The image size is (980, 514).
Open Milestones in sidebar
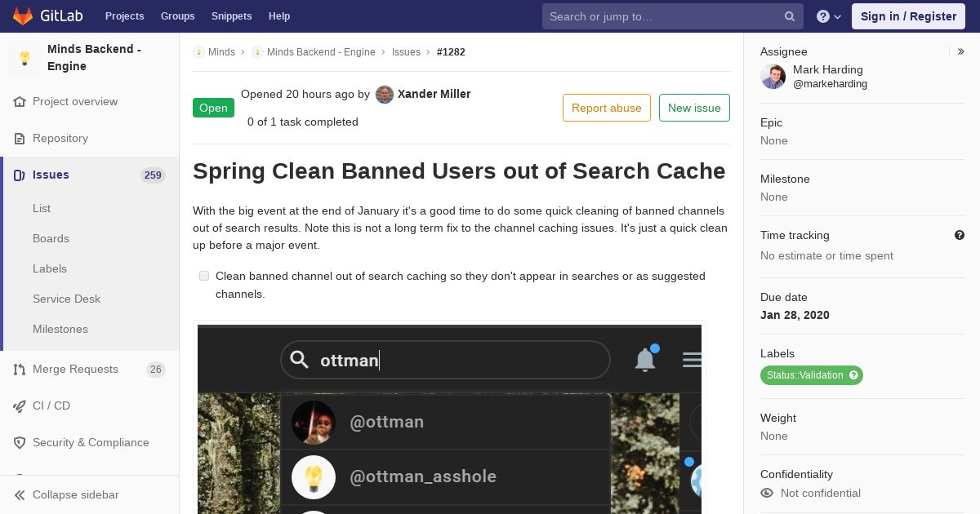click(x=60, y=329)
